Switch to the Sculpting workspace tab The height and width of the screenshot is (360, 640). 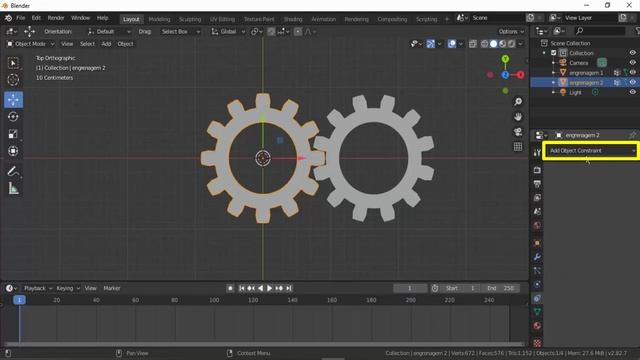click(190, 19)
